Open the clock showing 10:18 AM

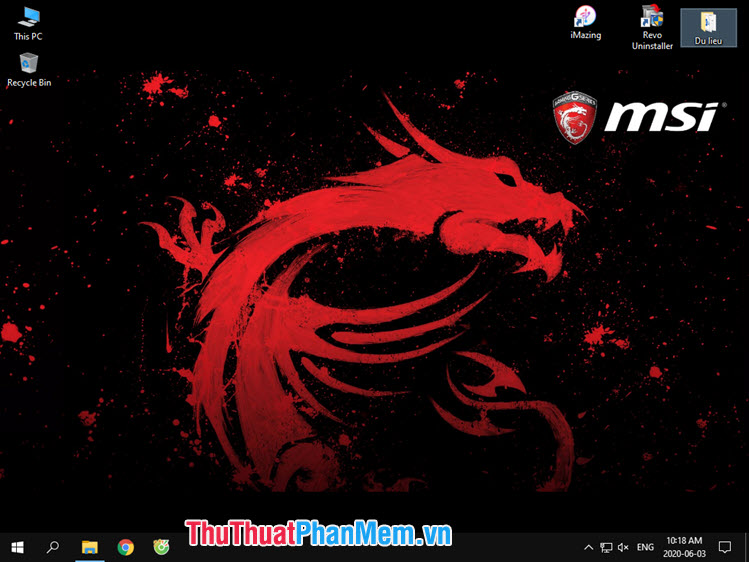pyautogui.click(x=684, y=547)
